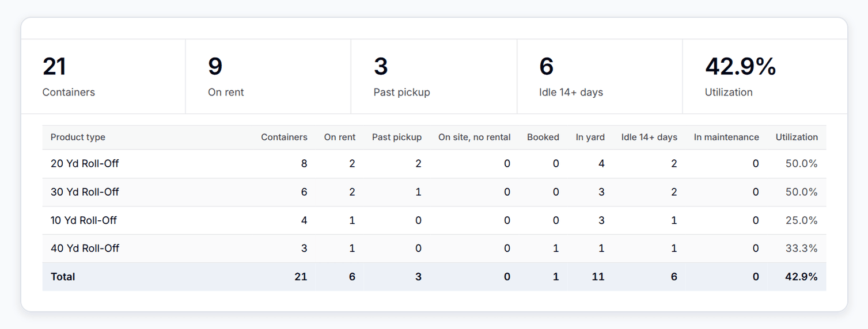Click Idle 14+ days value 2 for 20 Yd Roll-Off

pos(674,163)
